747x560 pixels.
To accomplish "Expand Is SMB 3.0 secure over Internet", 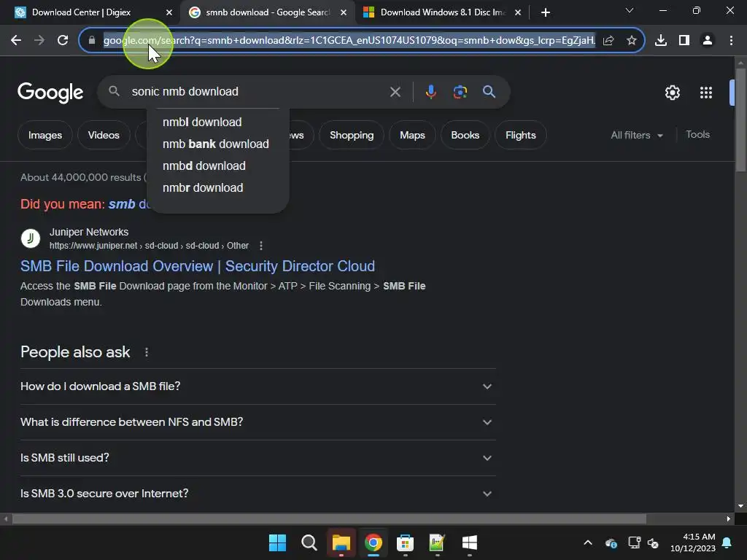I will point(258,494).
